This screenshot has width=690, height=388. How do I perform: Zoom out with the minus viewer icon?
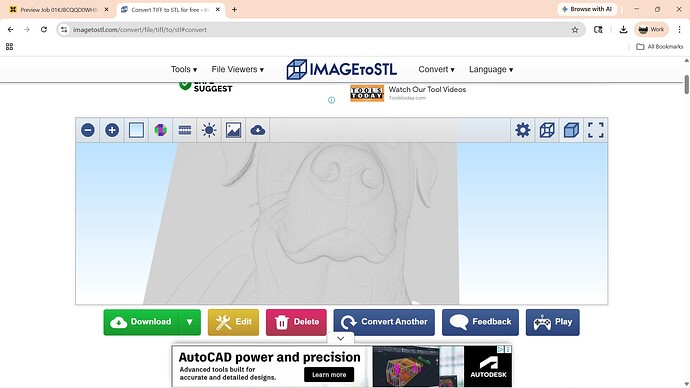pos(88,130)
